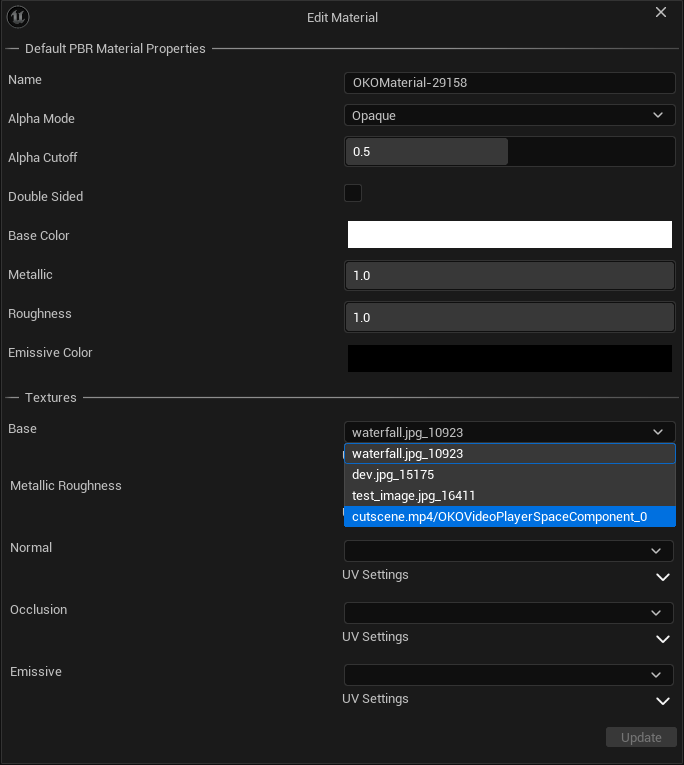Edit the material Name field
This screenshot has height=765, width=684.
[x=509, y=83]
